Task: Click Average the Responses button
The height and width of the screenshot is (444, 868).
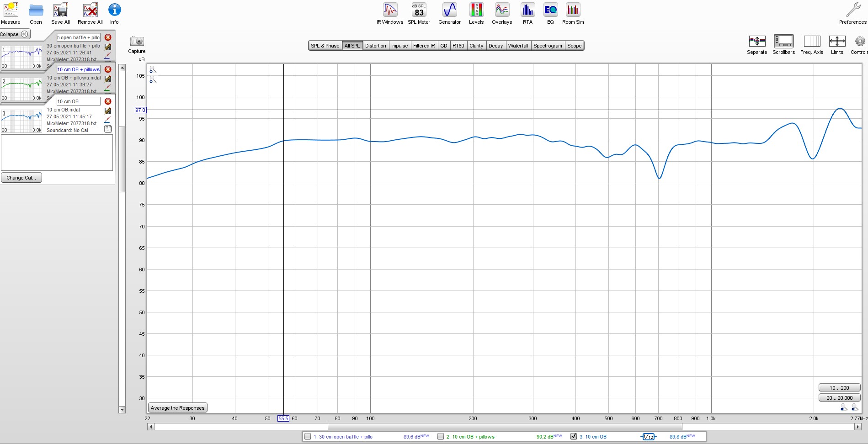Action: [178, 408]
